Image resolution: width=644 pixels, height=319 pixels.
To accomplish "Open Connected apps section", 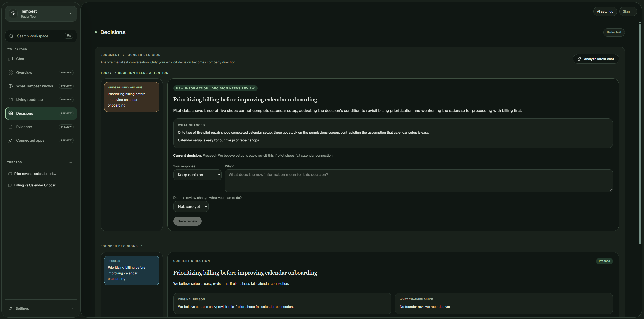I will 41,140.
